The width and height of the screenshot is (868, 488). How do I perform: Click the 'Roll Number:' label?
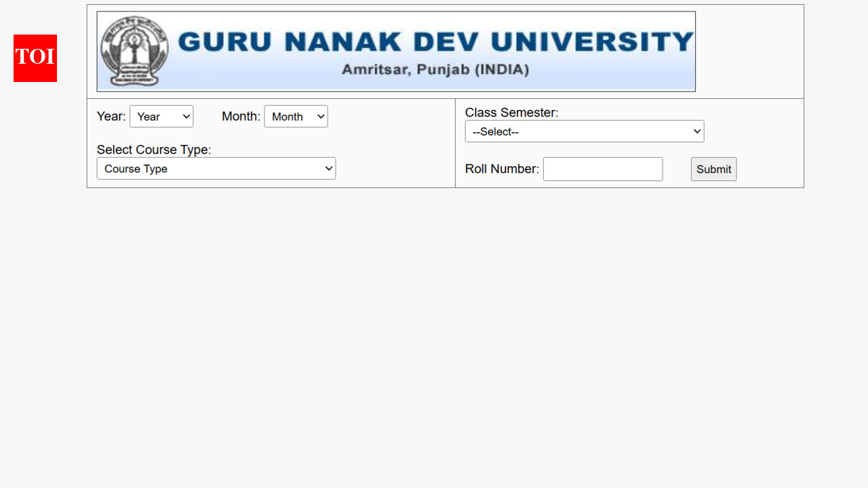[501, 169]
